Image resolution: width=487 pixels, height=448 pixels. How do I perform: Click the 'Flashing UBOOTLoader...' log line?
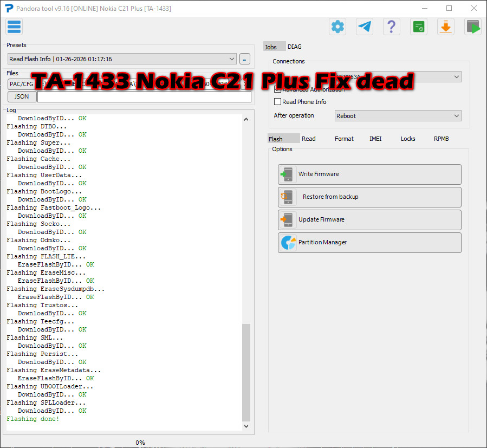point(50,386)
